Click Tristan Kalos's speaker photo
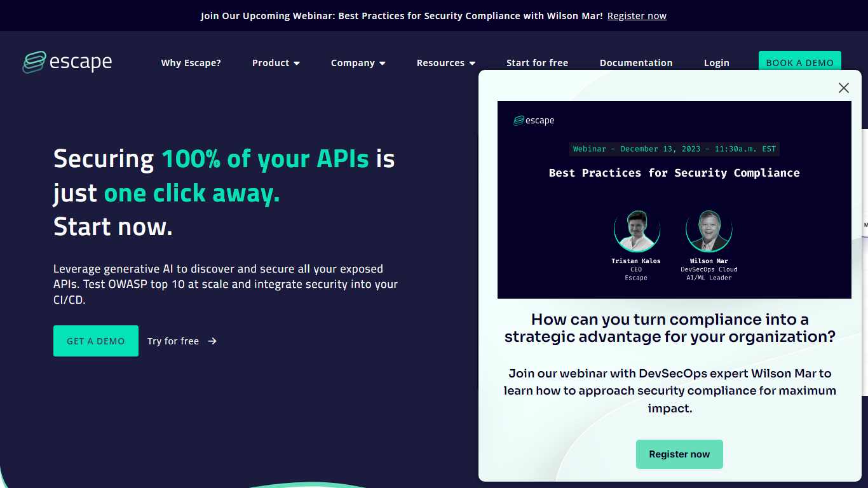 [637, 231]
